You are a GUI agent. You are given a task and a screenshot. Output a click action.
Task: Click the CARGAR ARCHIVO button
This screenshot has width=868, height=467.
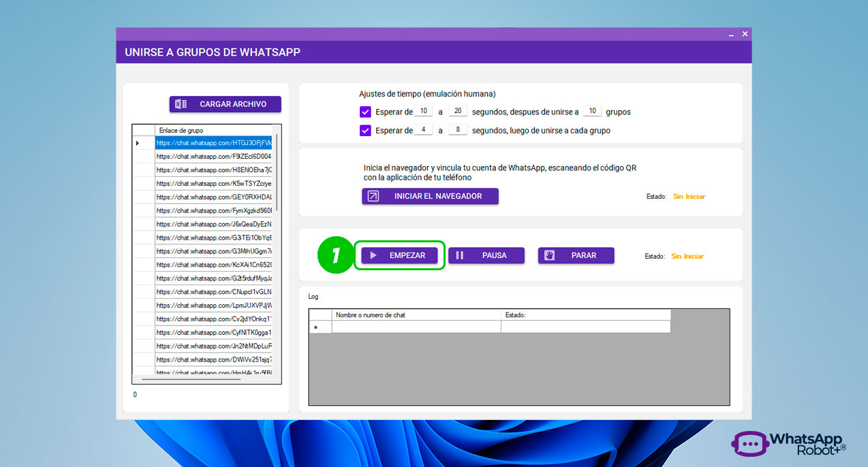225,104
